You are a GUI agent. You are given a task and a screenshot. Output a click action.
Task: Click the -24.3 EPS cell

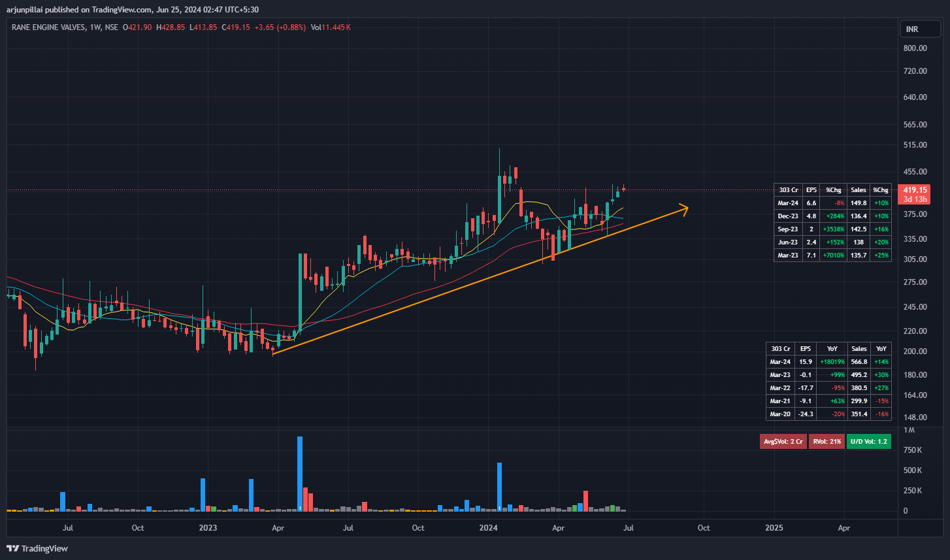pos(806,414)
